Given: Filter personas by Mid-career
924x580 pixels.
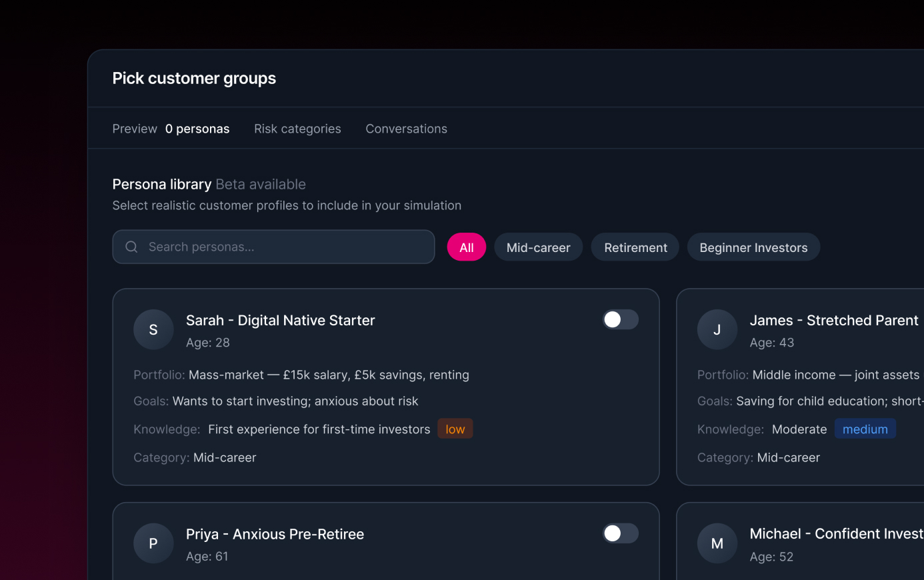Looking at the screenshot, I should click(x=539, y=247).
